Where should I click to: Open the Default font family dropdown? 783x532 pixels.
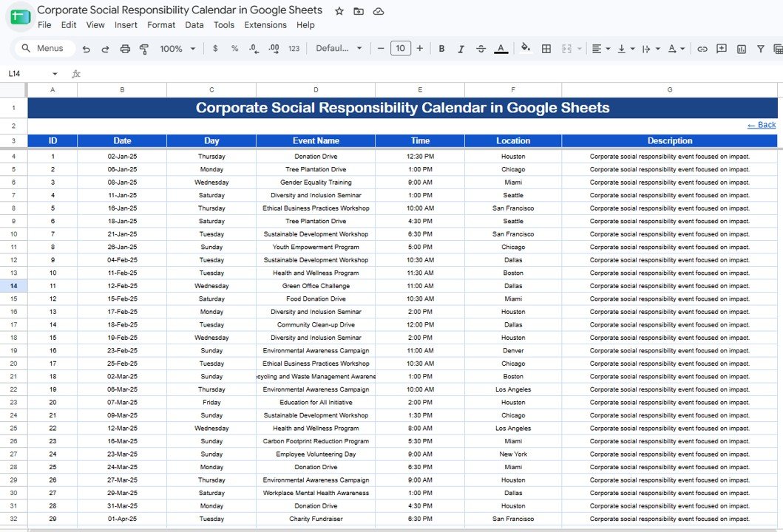339,49
